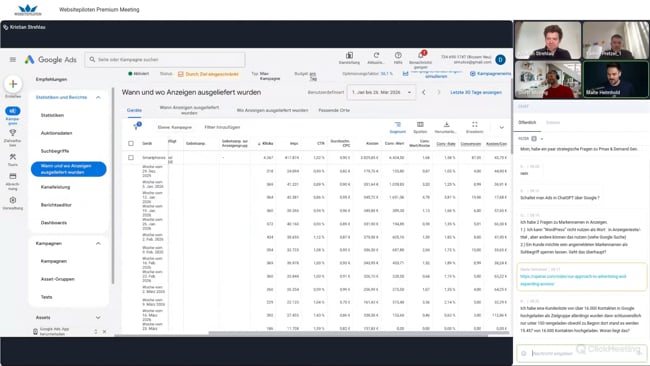Image resolution: width=650 pixels, height=366 pixels.
Task: Open the Hilfe question mark icon
Action: [x=398, y=55]
